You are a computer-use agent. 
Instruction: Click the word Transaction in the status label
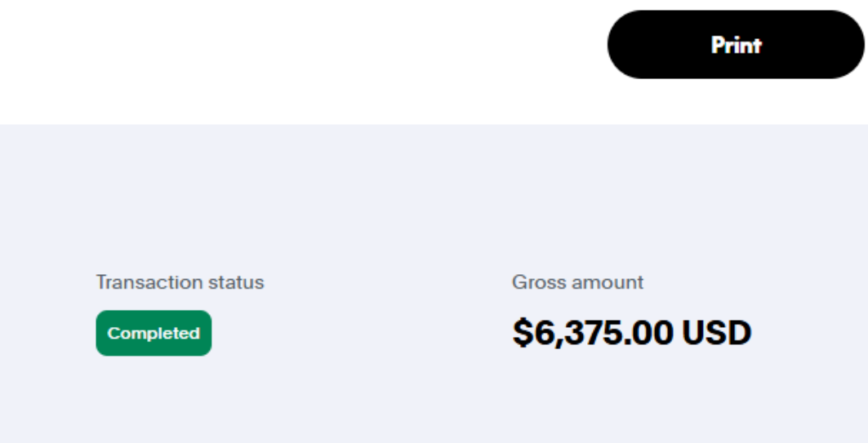tap(143, 282)
